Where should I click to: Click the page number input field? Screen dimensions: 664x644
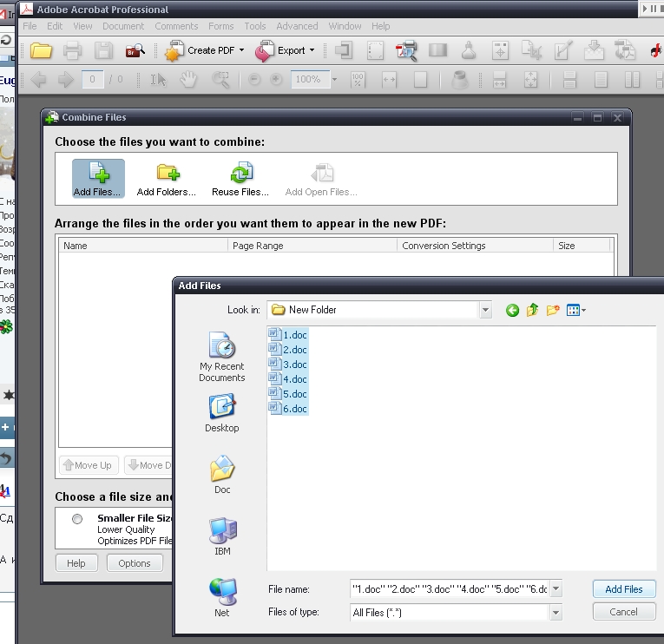click(x=92, y=79)
